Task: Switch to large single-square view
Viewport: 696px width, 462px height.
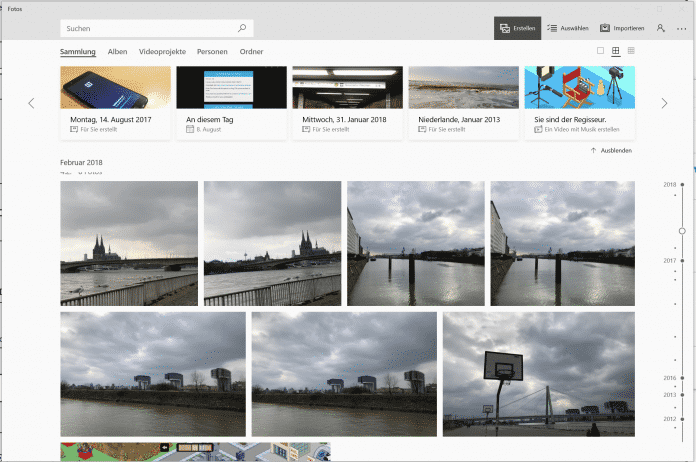Action: (600, 50)
